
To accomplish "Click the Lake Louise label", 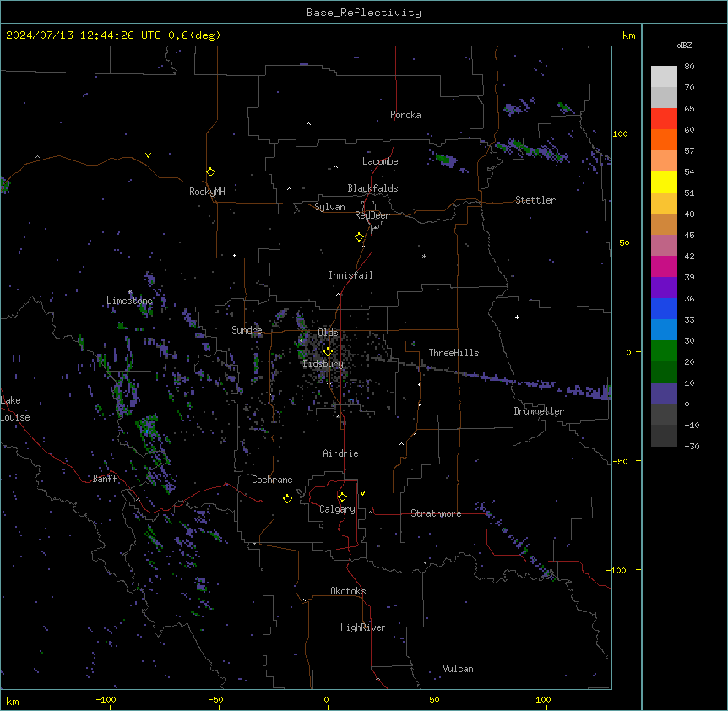I will click(x=15, y=409).
